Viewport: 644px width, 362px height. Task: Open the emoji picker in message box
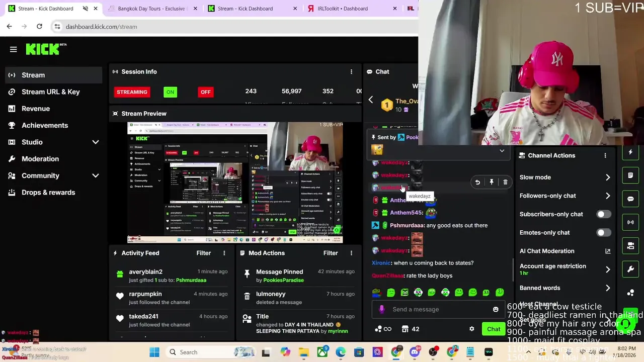(496, 309)
